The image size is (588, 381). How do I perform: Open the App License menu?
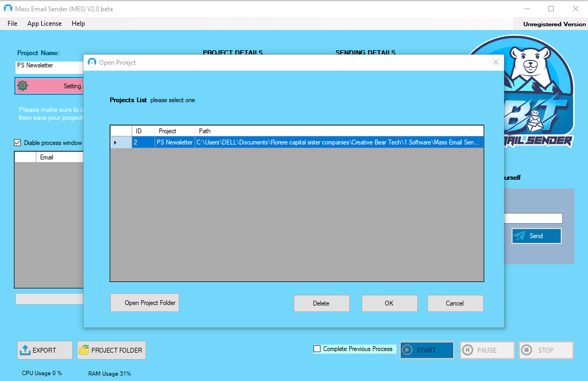coord(44,24)
